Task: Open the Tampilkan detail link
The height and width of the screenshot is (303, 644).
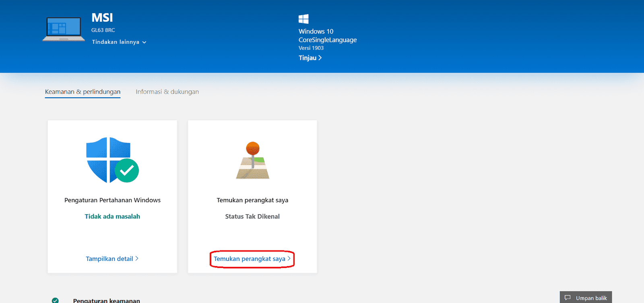Action: point(112,259)
